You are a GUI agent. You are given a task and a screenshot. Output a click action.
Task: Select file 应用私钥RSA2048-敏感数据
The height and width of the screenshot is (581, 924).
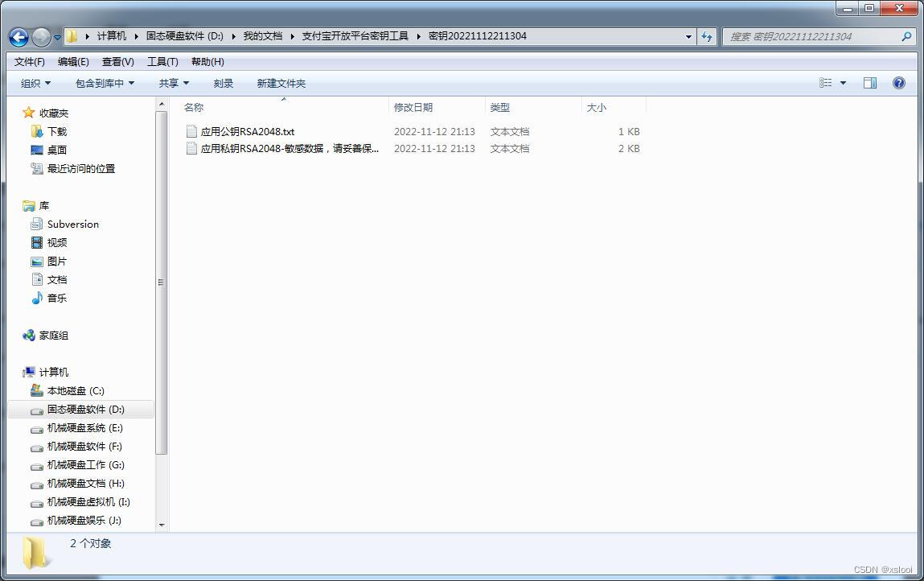290,149
